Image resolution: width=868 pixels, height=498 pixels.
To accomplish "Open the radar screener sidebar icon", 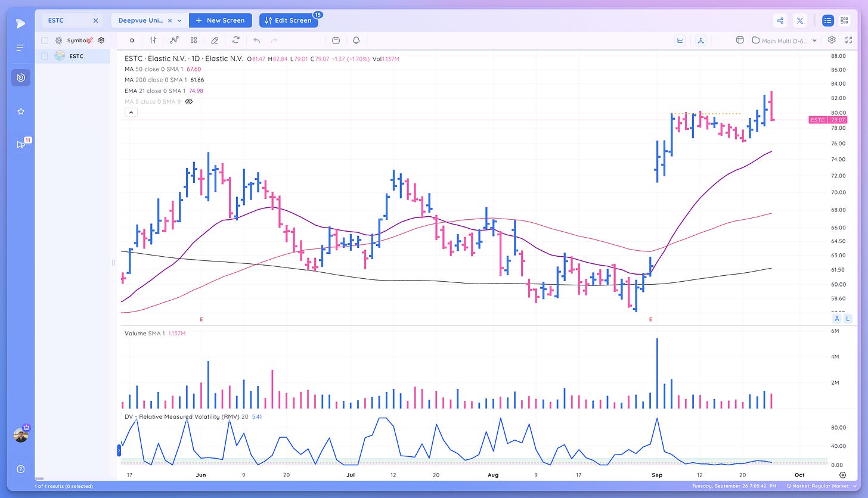I will tap(21, 77).
